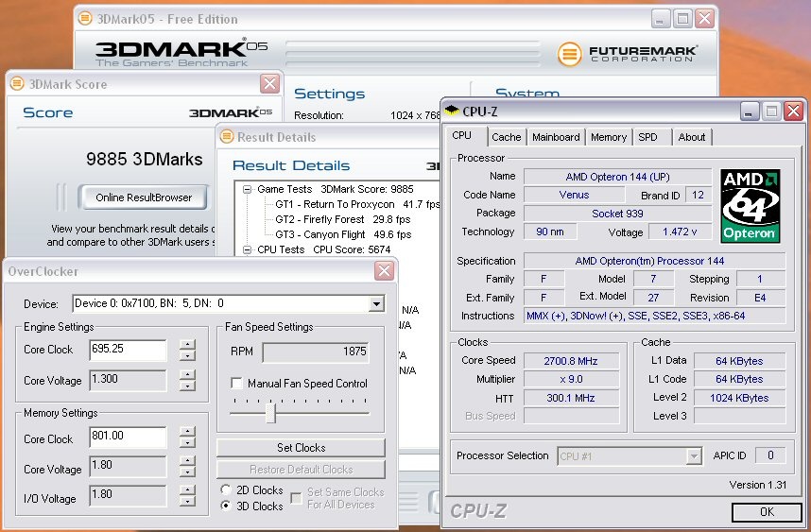This screenshot has height=532, width=811.
Task: Minimize the CPU-Z window
Action: [x=749, y=112]
